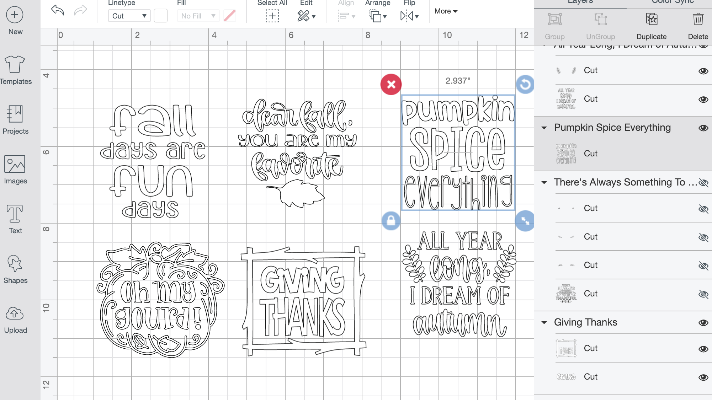The width and height of the screenshot is (712, 400).
Task: Collapse the Pumpkin Spice Everything group
Action: pyautogui.click(x=544, y=128)
